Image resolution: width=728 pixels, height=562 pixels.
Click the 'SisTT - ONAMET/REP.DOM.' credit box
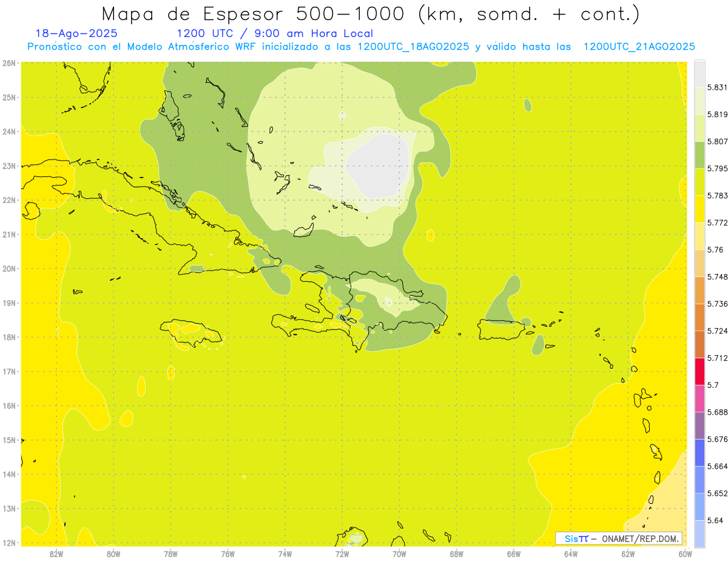pyautogui.click(x=619, y=538)
